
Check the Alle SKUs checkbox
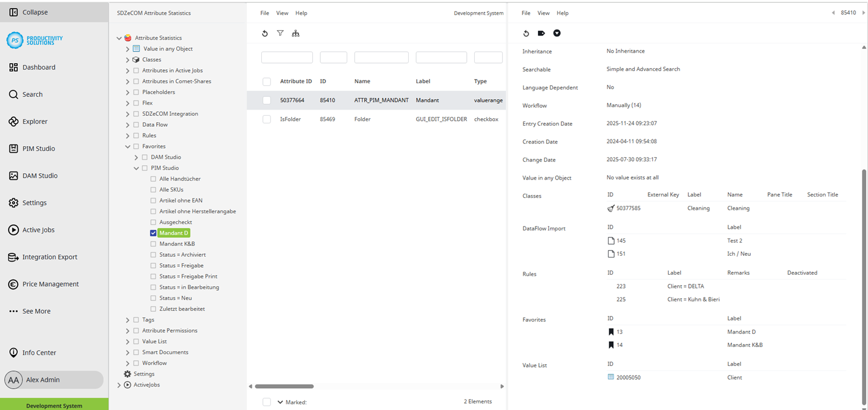(x=152, y=189)
